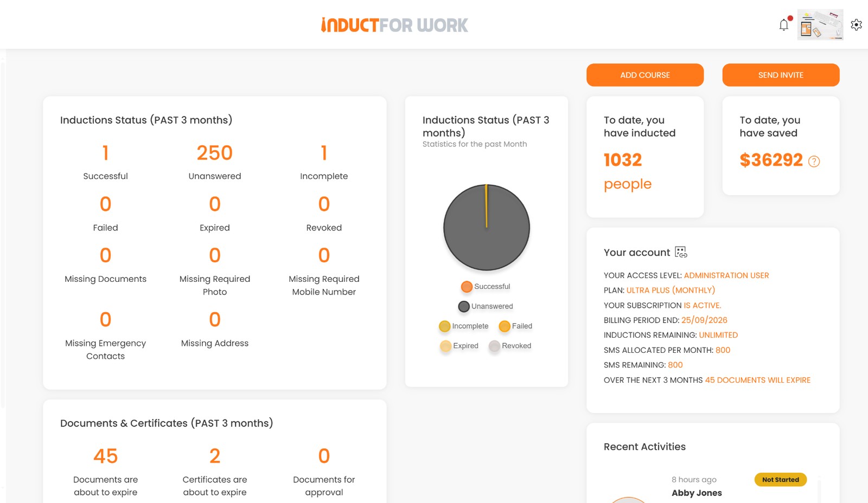
Task: Open 45 Documents are about to expire
Action: tap(106, 456)
